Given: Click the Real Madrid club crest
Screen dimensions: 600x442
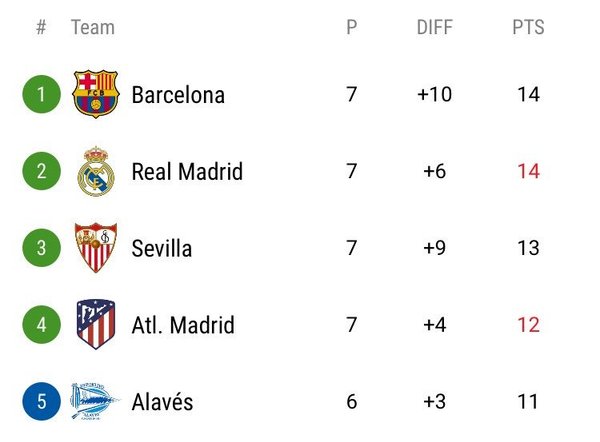Looking at the screenshot, I should click(x=96, y=171).
